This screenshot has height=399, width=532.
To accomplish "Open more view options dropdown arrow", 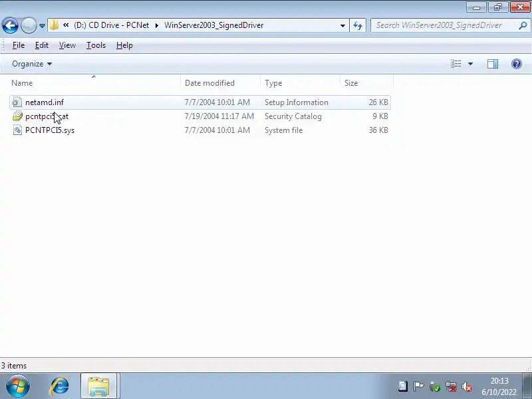I will [x=470, y=64].
